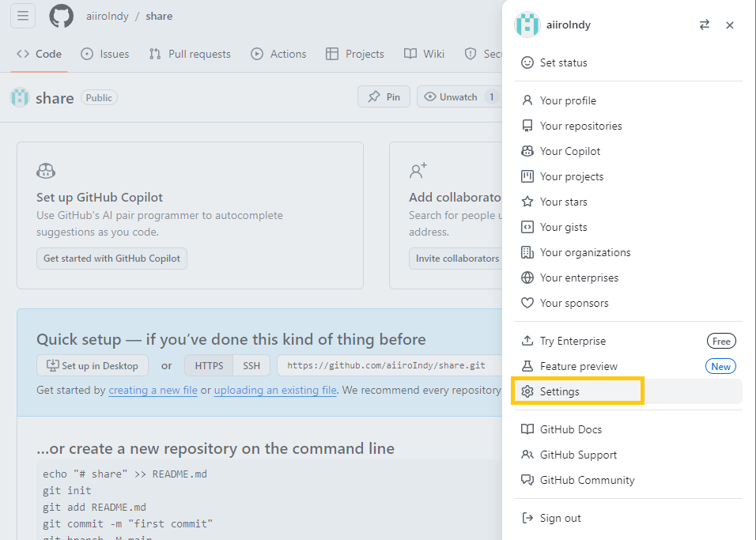Click the Sign out arrow icon
Image resolution: width=756 pixels, height=540 pixels.
point(527,518)
